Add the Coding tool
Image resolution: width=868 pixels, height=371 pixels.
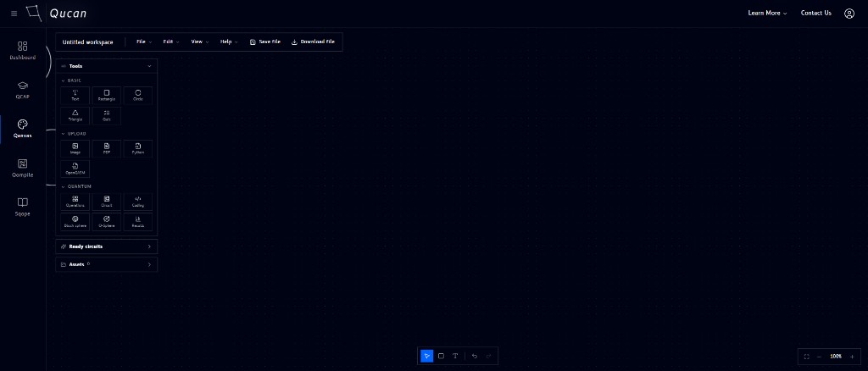click(x=138, y=202)
